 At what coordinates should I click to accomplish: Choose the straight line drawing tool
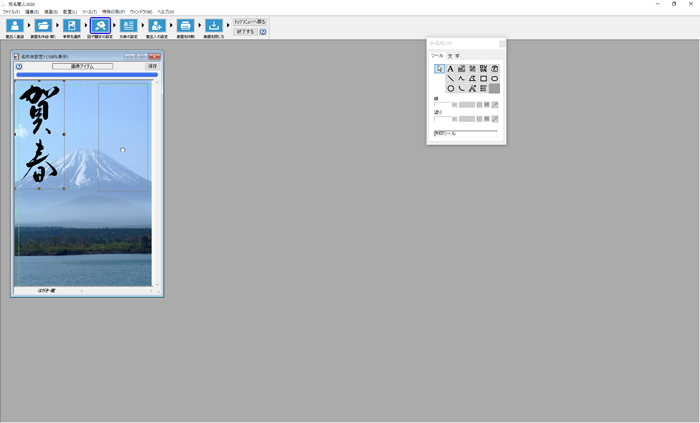[x=451, y=79]
